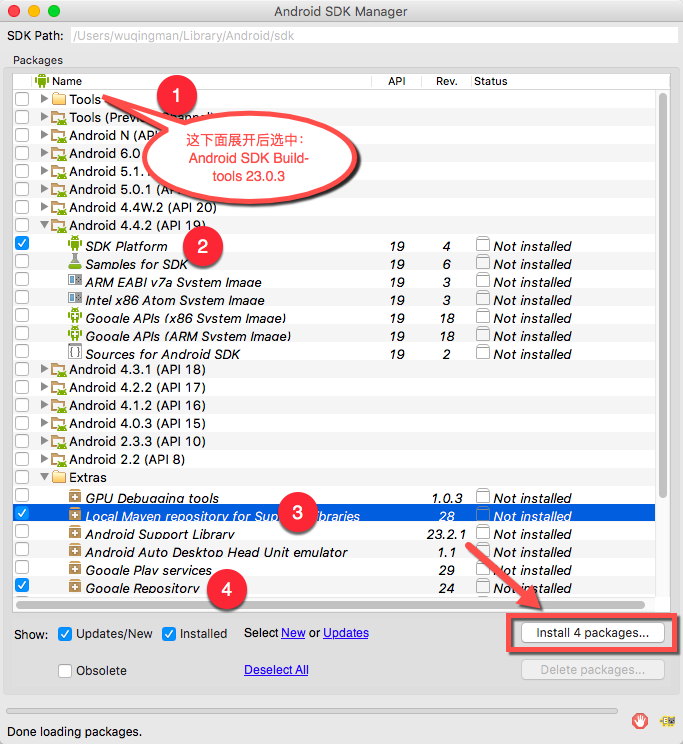Collapse the Android 4.4.2 (API 19) node

pos(44,224)
